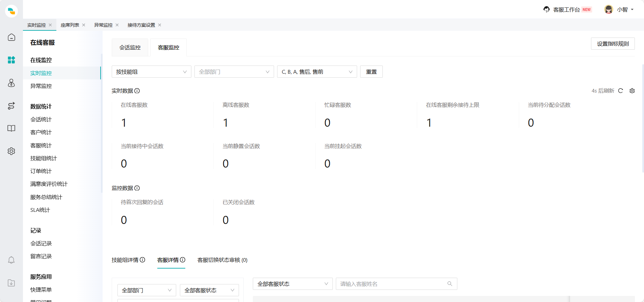This screenshot has height=302, width=644.
Task: Expand the 小智 user menu arrow
Action: coord(632,9)
